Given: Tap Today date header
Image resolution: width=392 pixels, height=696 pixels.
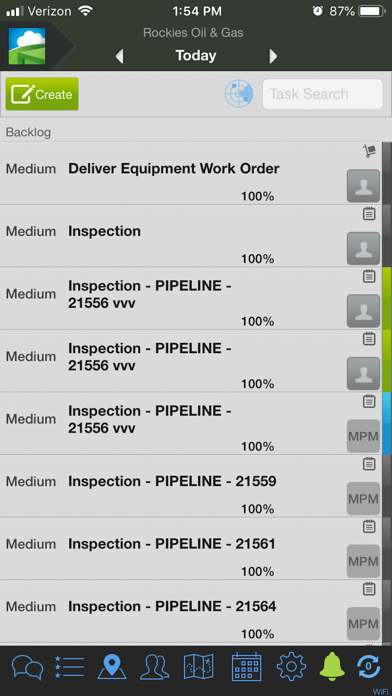Looking at the screenshot, I should 196,55.
